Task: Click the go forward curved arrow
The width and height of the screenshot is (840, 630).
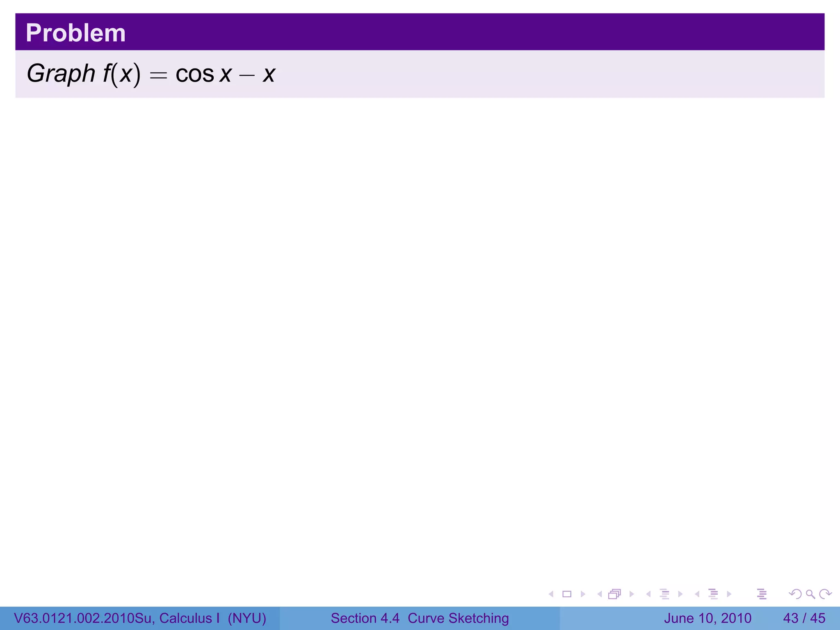Action: point(825,594)
